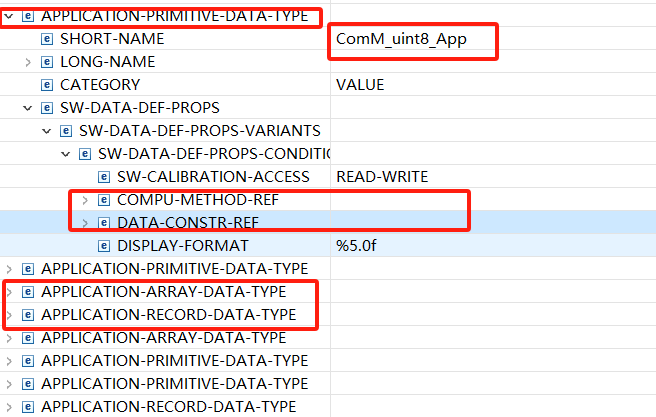The width and height of the screenshot is (656, 417).
Task: Collapse the top APPLICATION-PRIMITIVE-DATA-TYPE node
Action: [9, 16]
